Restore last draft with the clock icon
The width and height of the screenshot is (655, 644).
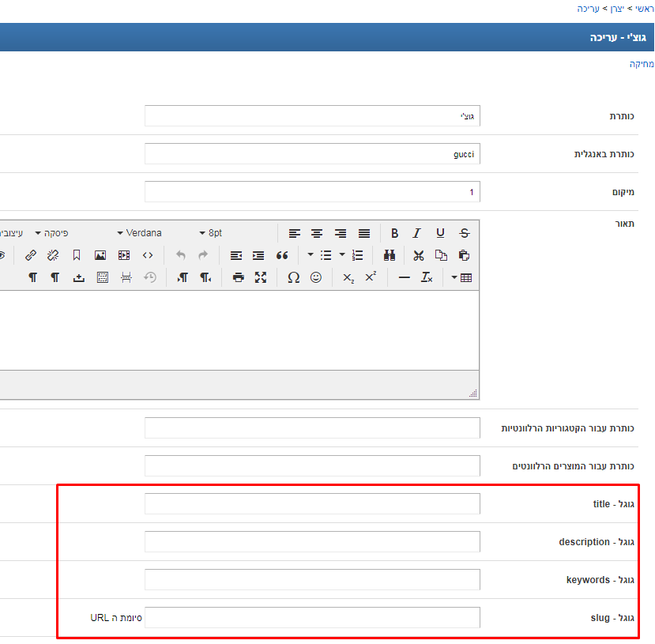(150, 277)
